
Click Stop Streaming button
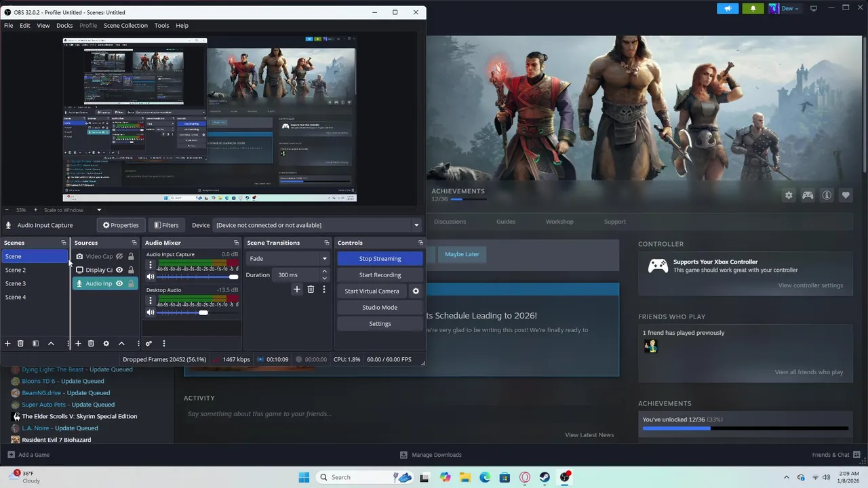380,258
